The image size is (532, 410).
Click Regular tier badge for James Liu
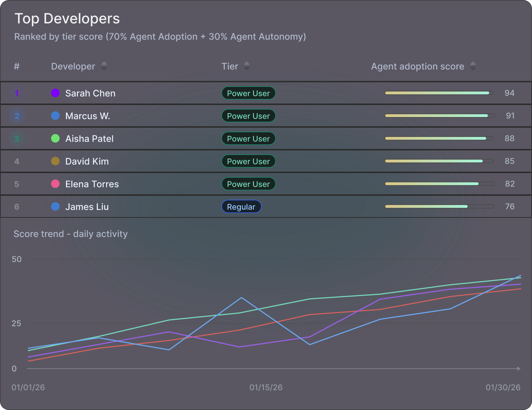[241, 207]
